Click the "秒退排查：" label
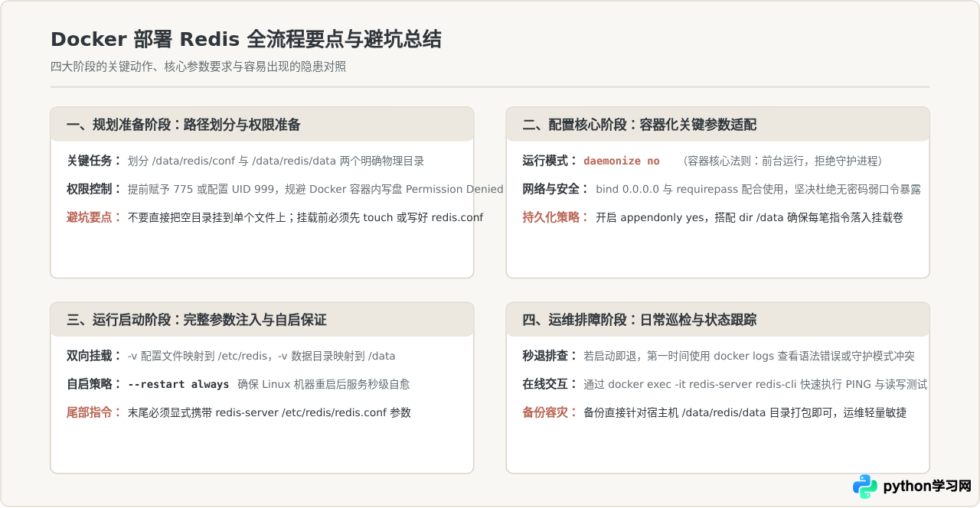The height and width of the screenshot is (508, 980). [x=550, y=356]
